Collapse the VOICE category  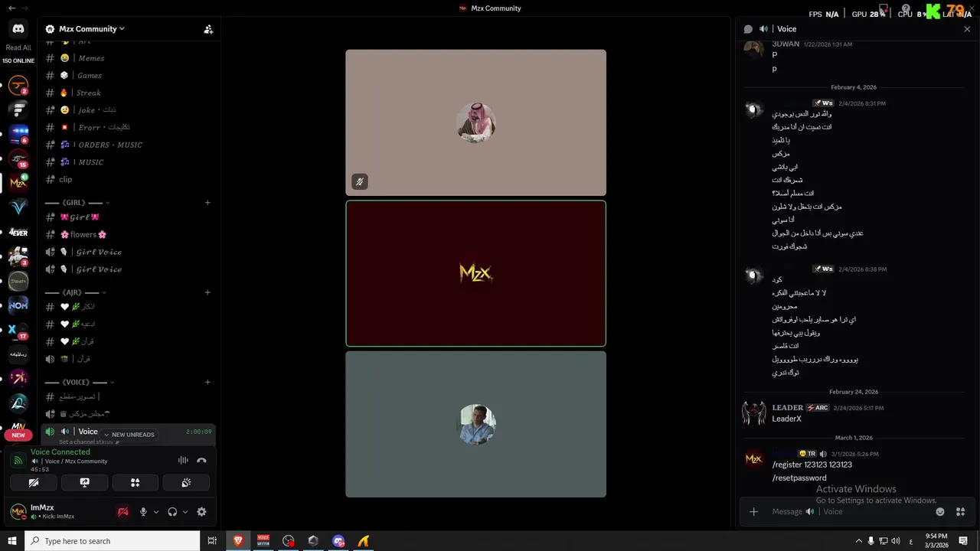point(79,382)
